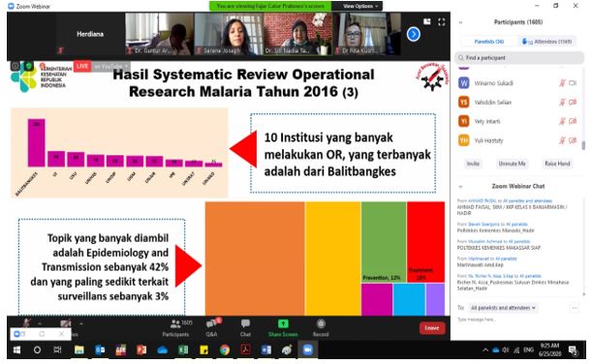Switch to the Attendees tab
This screenshot has width=592, height=364.
tap(547, 42)
